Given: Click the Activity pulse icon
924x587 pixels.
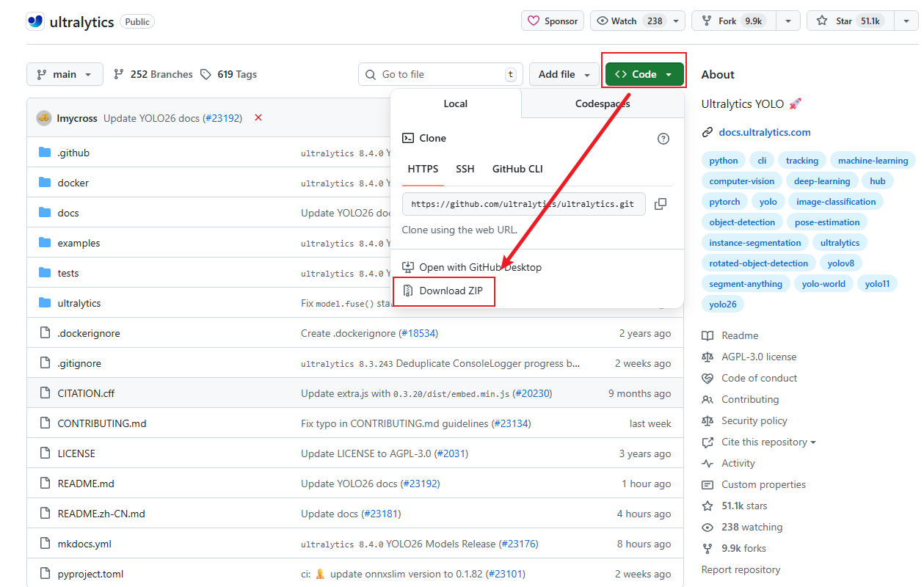Looking at the screenshot, I should coord(707,463).
